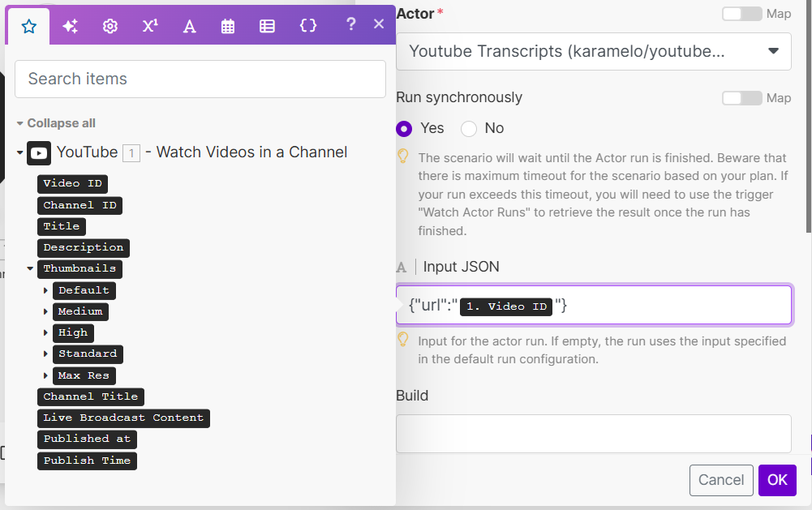
Task: Open the text and binary functions tab
Action: tap(190, 26)
